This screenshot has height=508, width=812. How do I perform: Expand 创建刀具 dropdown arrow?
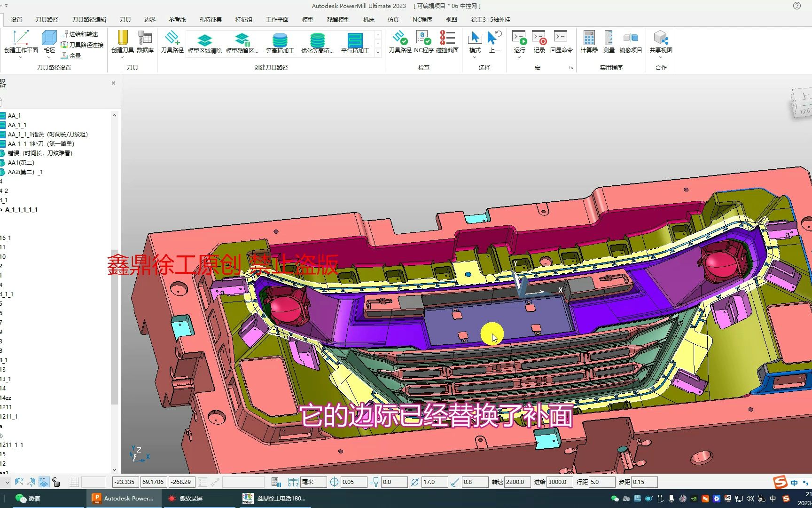point(122,57)
